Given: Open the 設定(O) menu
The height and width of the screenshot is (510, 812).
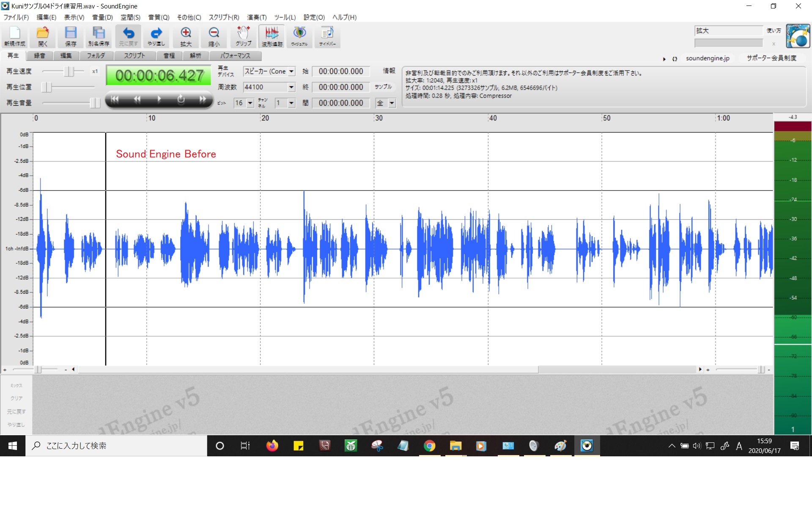Looking at the screenshot, I should point(314,17).
